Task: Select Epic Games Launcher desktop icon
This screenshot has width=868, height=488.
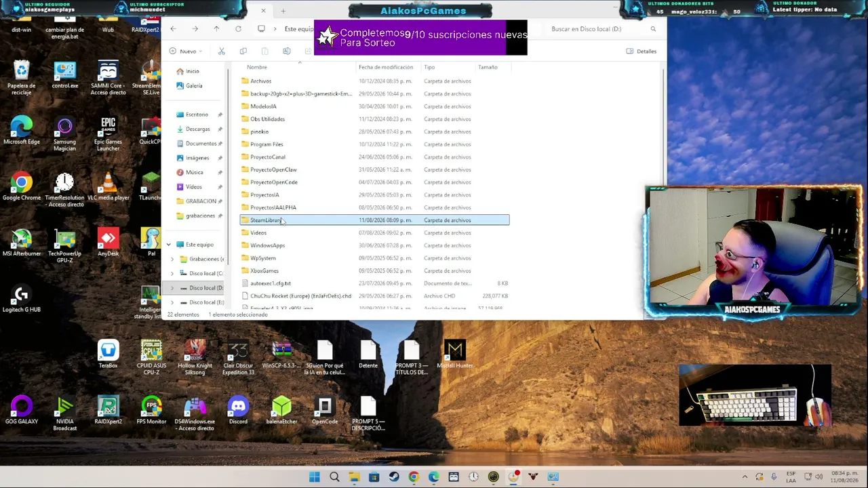Action: 108,134
